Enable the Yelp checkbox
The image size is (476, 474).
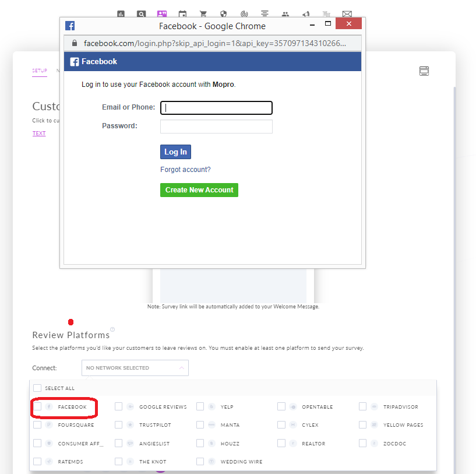tap(200, 406)
